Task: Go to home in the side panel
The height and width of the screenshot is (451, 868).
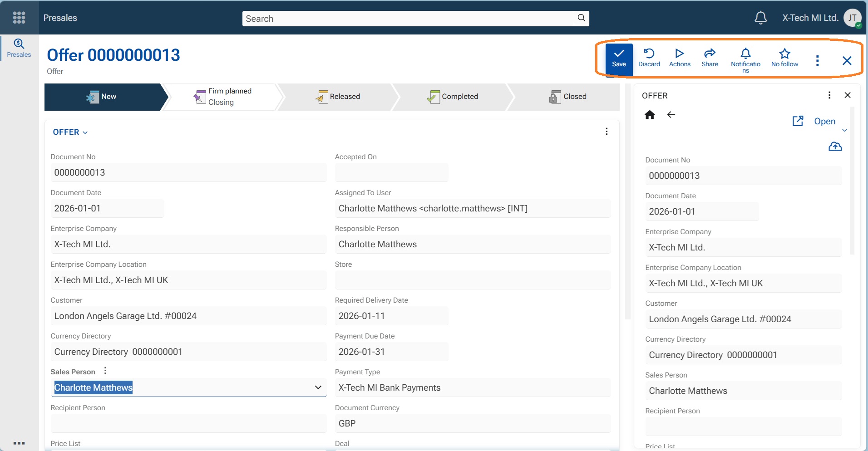Action: tap(650, 115)
